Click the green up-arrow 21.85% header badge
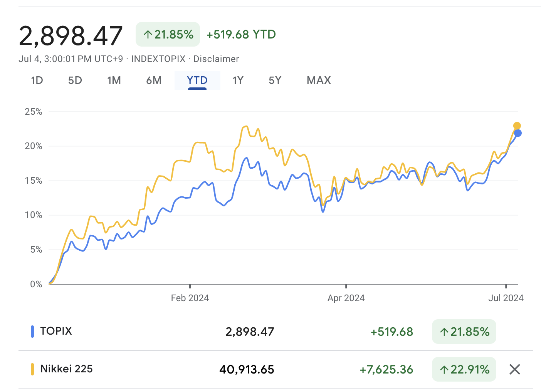541x392 pixels. (x=168, y=35)
